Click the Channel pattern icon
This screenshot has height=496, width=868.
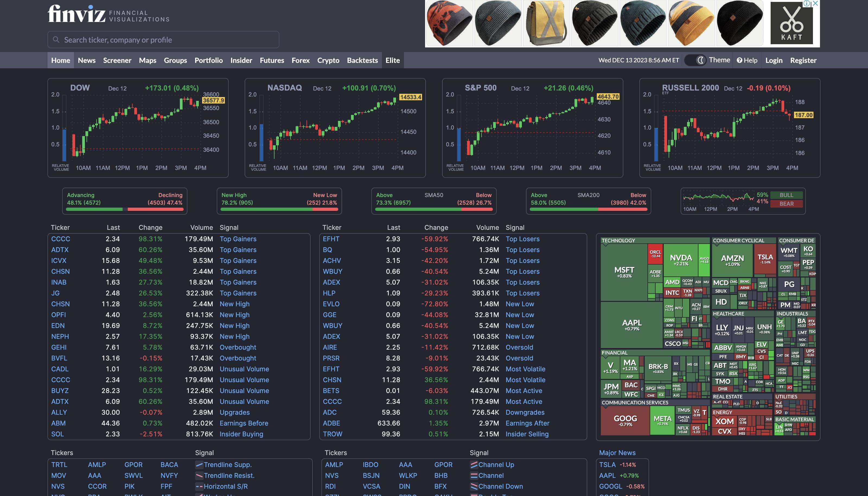(474, 476)
